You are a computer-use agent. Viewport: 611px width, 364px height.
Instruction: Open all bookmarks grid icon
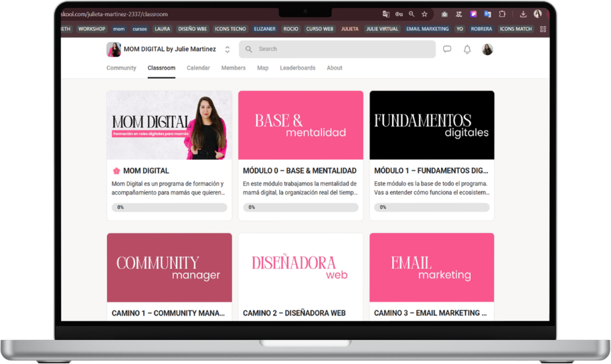(x=543, y=29)
